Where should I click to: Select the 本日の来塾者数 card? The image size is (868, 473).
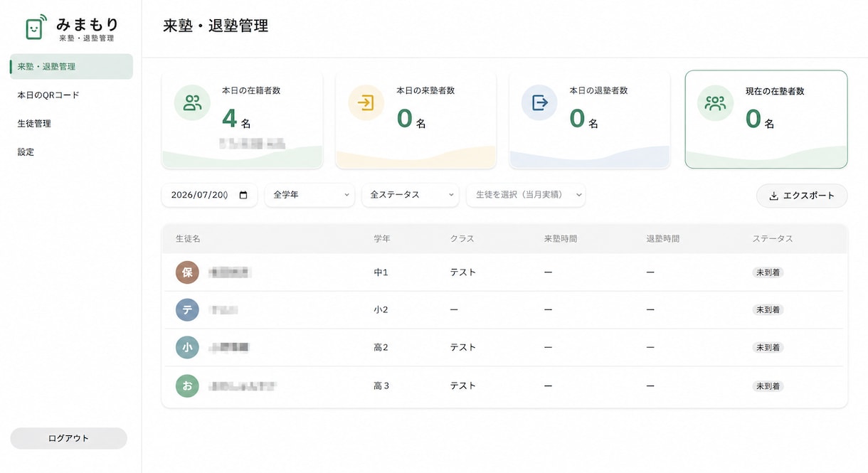tap(416, 119)
